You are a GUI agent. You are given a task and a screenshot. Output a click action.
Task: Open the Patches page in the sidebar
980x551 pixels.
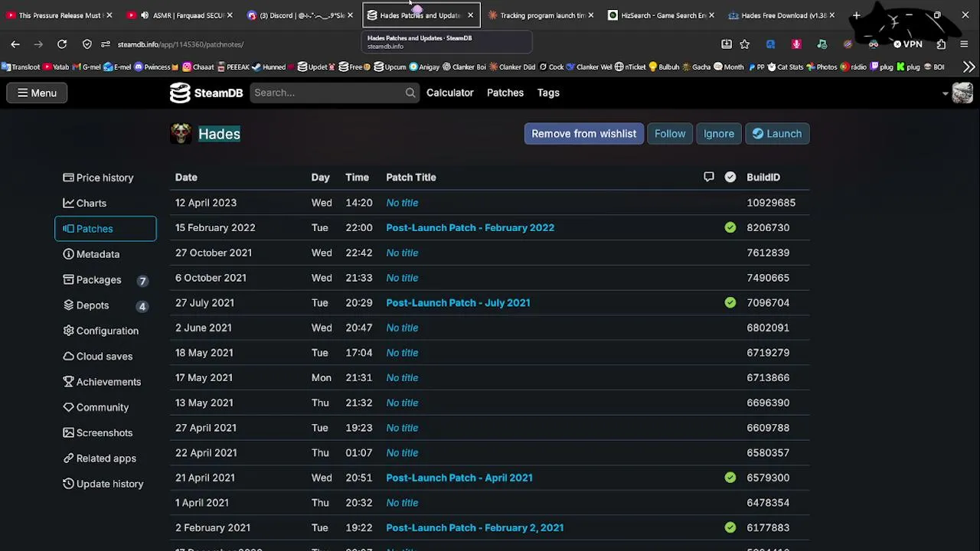click(106, 229)
